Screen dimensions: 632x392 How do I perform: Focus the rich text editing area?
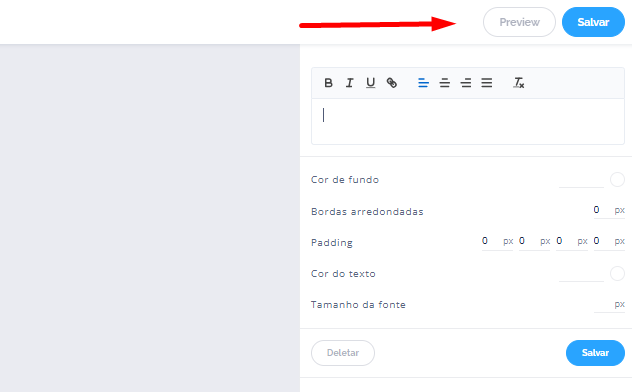(468, 121)
